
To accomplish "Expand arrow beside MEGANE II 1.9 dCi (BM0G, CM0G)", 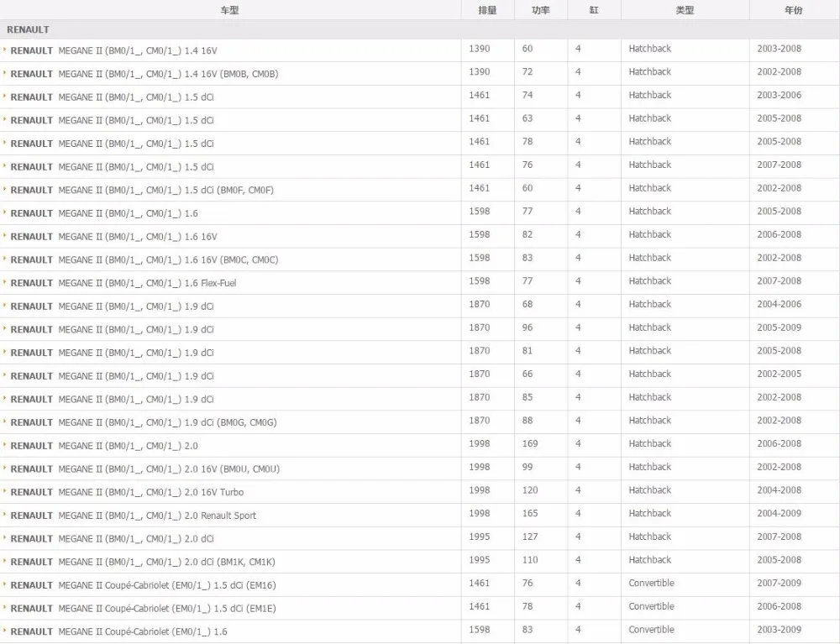I will pos(5,421).
